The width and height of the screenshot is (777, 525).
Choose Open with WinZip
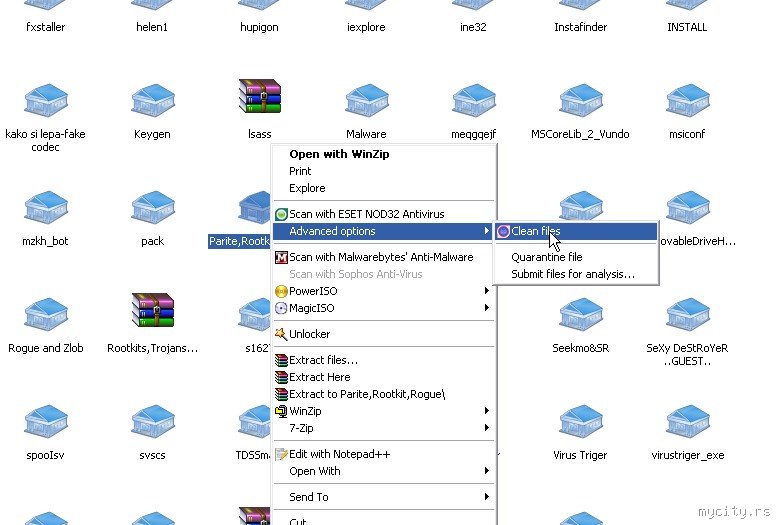tap(384, 154)
